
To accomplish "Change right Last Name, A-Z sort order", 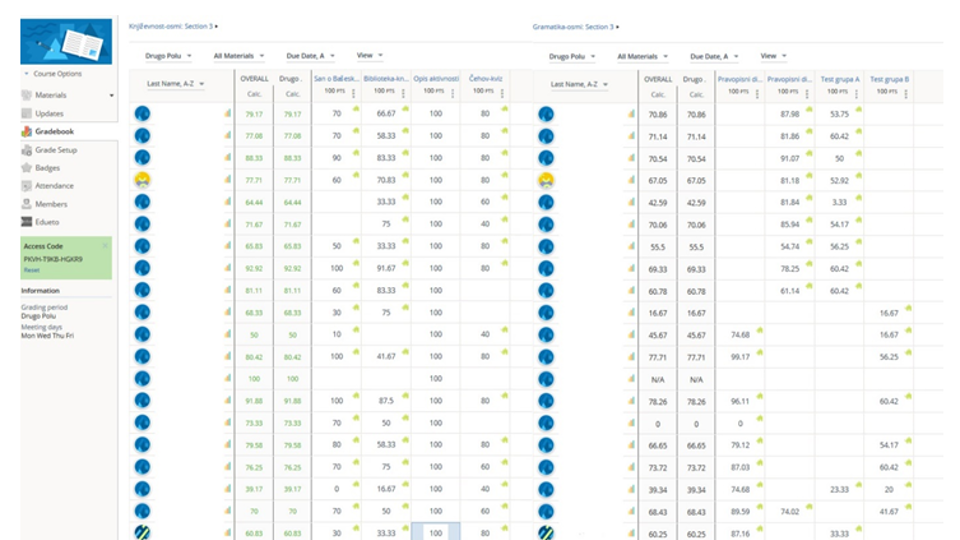I will (579, 84).
